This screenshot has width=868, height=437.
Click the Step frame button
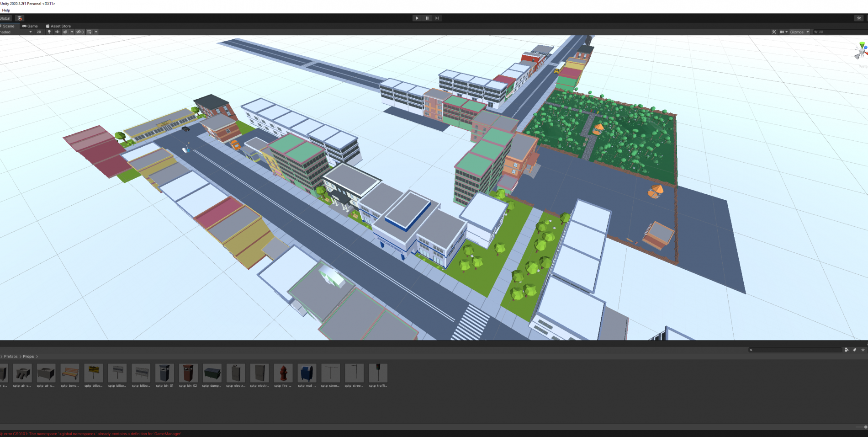(x=437, y=18)
